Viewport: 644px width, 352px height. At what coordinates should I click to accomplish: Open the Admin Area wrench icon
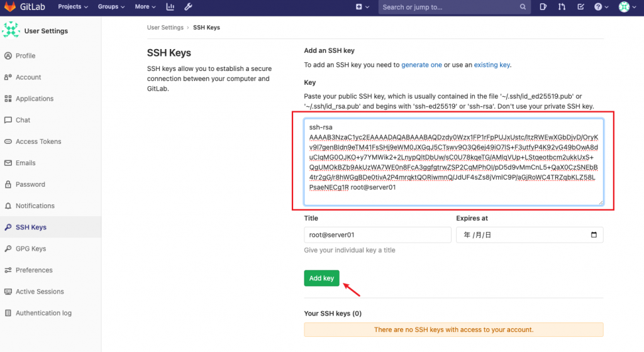coord(188,7)
